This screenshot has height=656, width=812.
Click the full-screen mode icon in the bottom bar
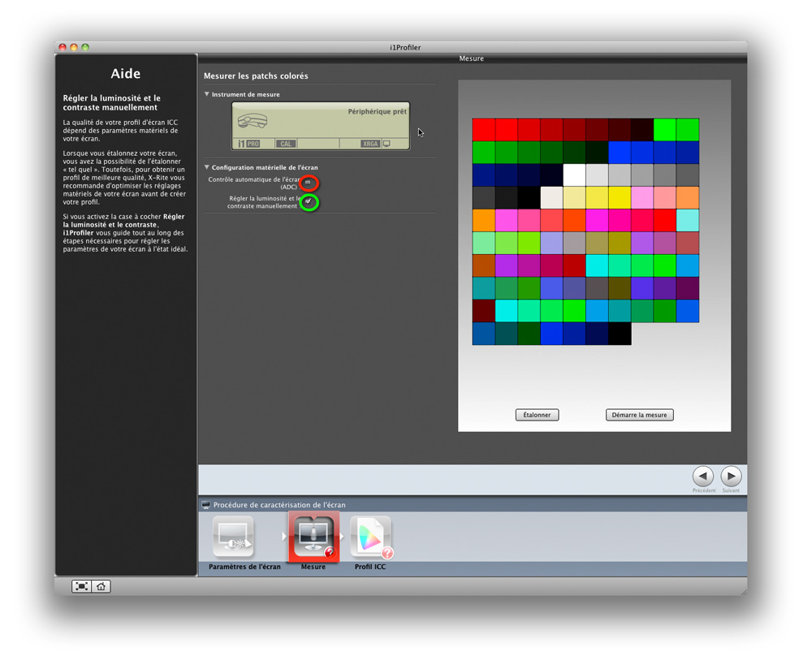[81, 586]
